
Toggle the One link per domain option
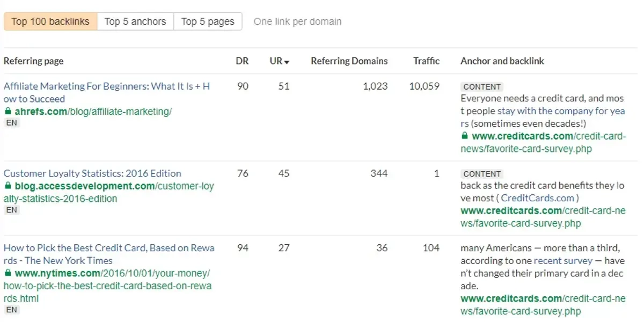pyautogui.click(x=297, y=22)
